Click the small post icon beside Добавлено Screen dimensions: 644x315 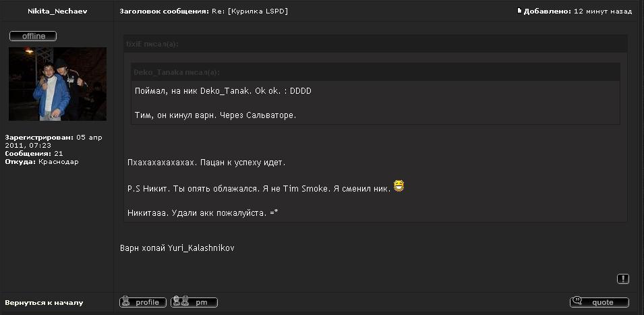click(519, 11)
